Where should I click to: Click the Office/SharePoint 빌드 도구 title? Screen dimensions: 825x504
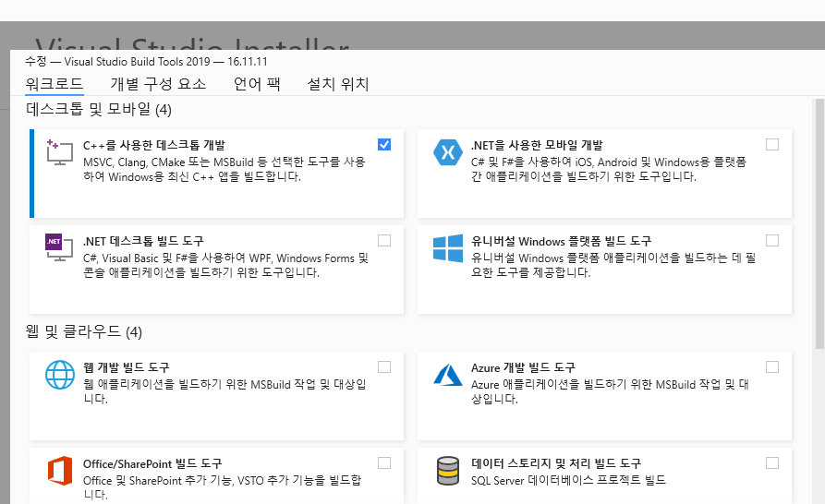pos(152,463)
